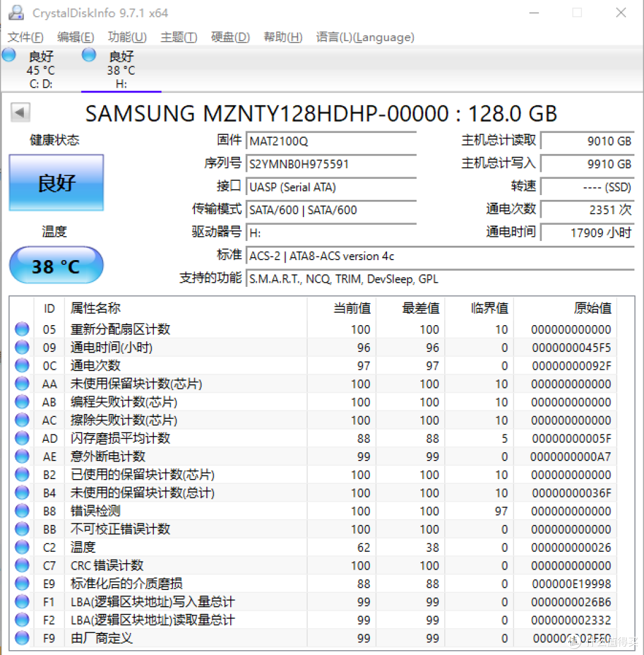Click status orb of attribute BB row
644x655 pixels.
point(22,529)
